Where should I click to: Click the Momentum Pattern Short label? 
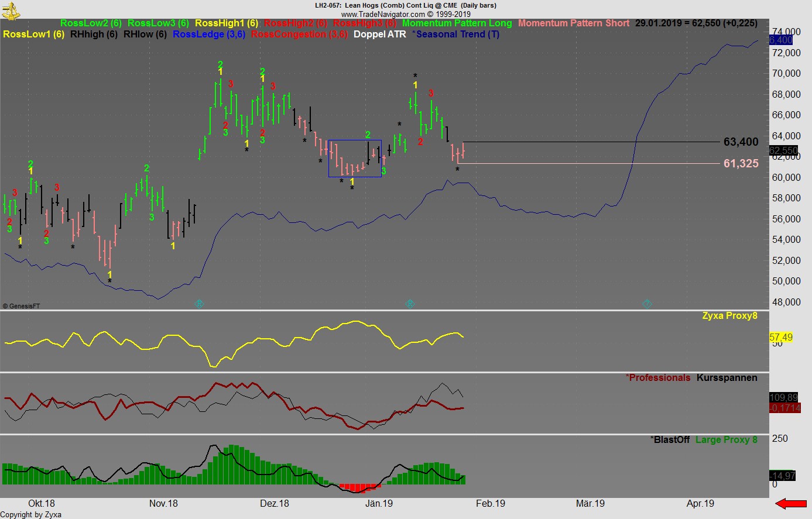coord(574,23)
